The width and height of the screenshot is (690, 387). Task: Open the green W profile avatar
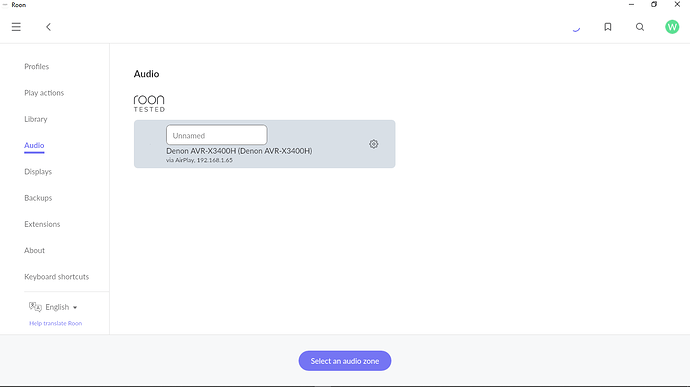tap(672, 27)
